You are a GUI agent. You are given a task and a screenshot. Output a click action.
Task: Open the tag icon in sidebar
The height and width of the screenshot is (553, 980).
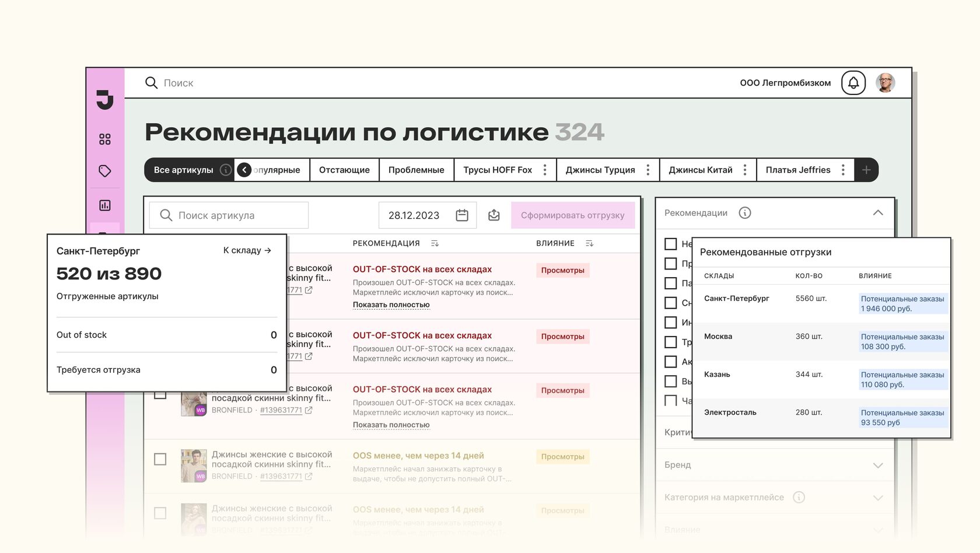(x=105, y=171)
